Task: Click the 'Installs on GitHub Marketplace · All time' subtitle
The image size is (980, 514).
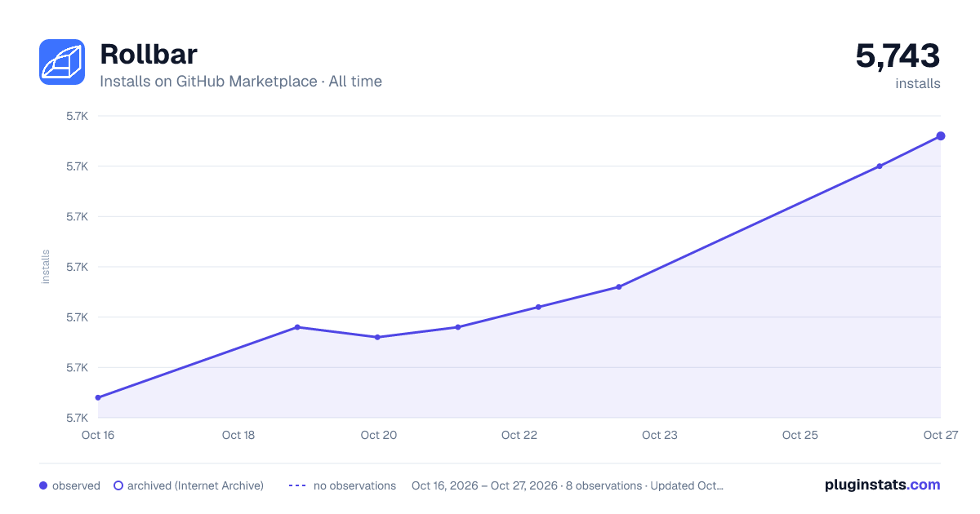Action: click(x=241, y=82)
